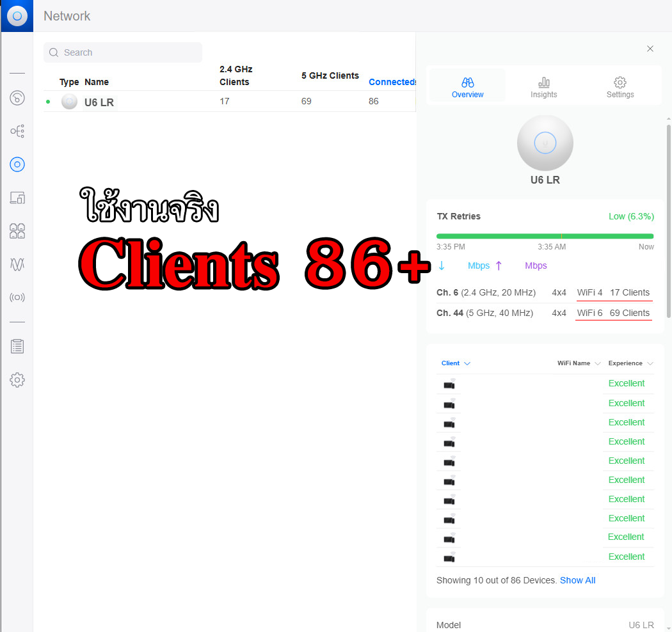Open the Radios broadcast icon in sidebar

(x=17, y=297)
